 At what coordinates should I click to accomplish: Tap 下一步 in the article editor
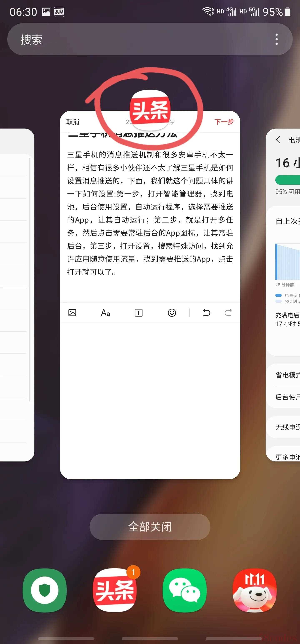(x=224, y=122)
